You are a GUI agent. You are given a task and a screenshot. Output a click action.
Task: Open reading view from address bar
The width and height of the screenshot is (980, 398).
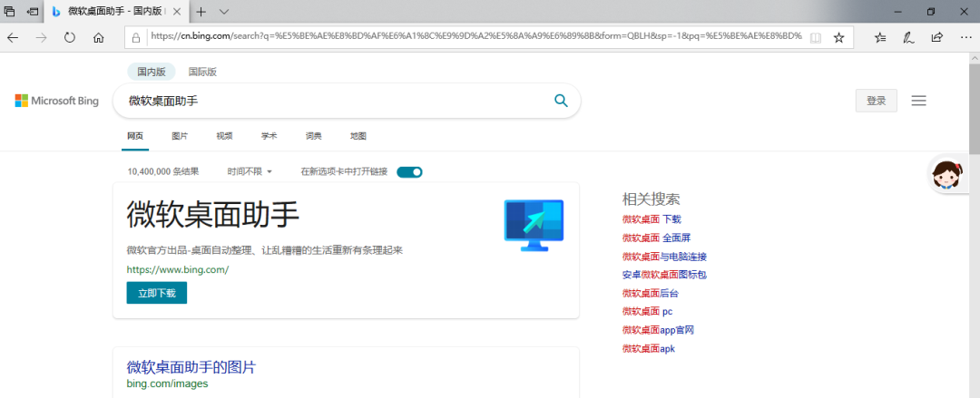click(x=815, y=37)
